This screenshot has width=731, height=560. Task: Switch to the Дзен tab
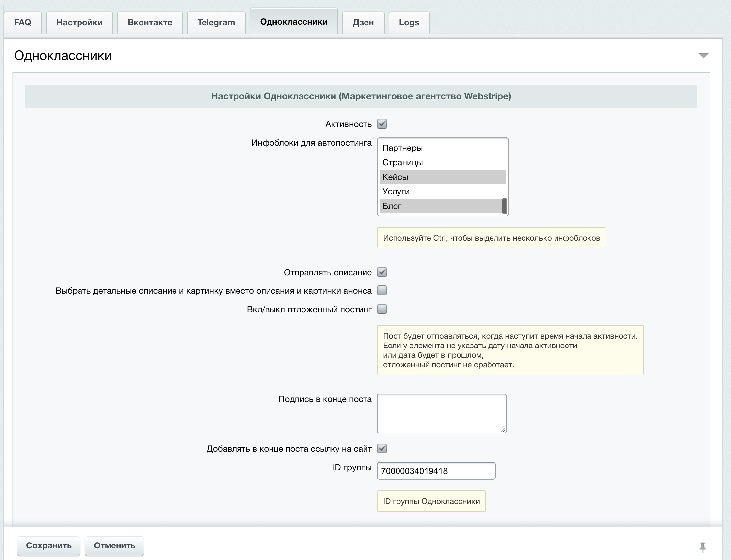click(363, 23)
